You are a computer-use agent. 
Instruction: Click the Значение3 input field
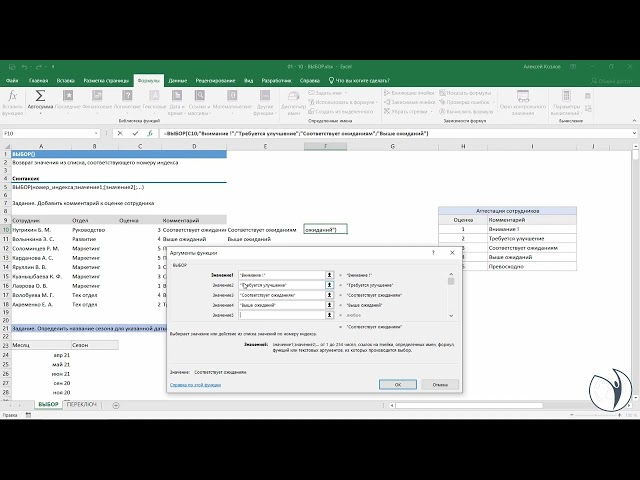(282, 295)
